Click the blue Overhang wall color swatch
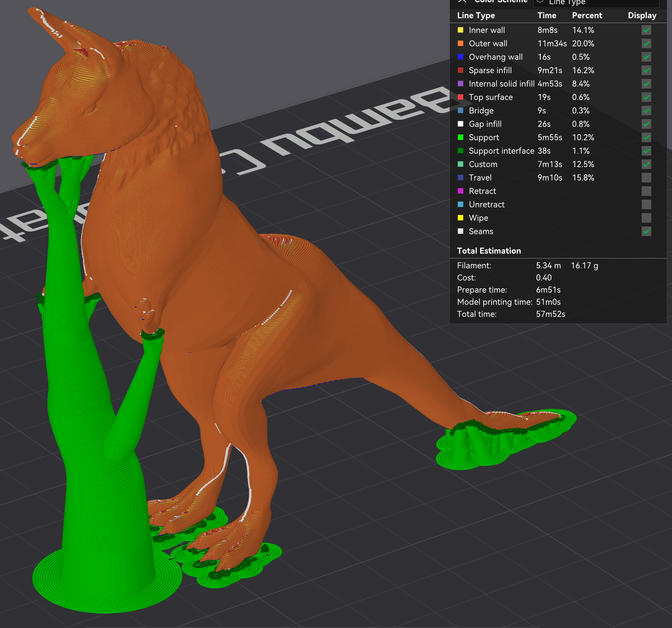The width and height of the screenshot is (672, 628). click(460, 57)
